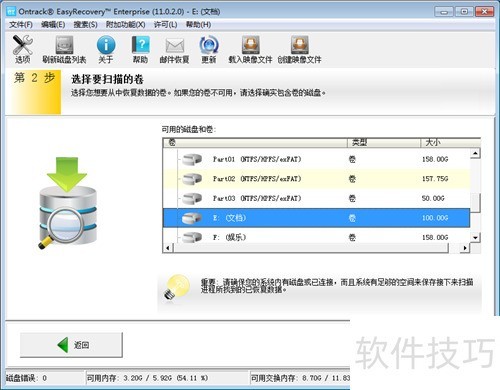500x390 pixels.
Task: Maximize the EasyRecovery window
Action: click(464, 12)
